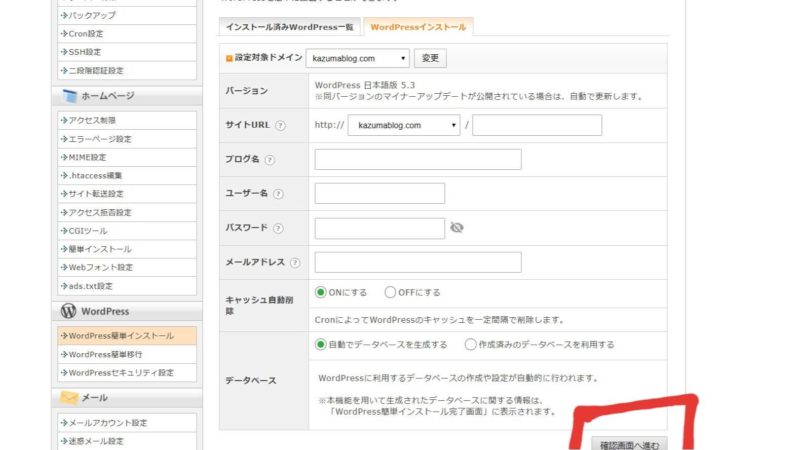
Task: Open エラーページ設定 in the sidebar
Action: click(127, 139)
